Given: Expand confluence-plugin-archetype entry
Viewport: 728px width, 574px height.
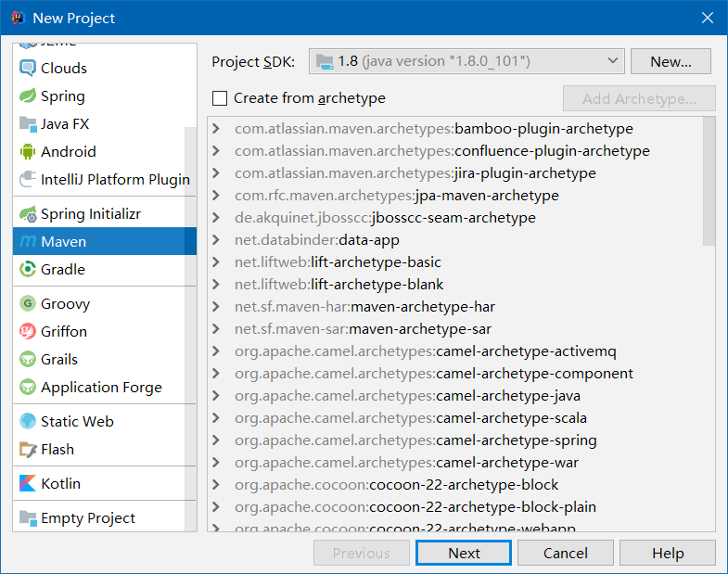Looking at the screenshot, I should pos(216,151).
